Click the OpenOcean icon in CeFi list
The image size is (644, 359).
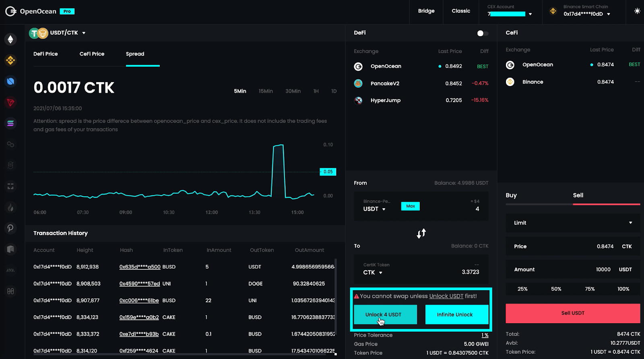510,65
